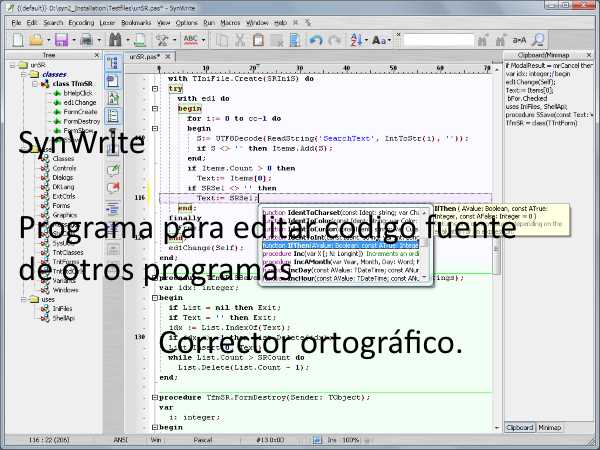The image size is (600, 450).
Task: Close the Clipboard/Minimap panel
Action: 589,55
